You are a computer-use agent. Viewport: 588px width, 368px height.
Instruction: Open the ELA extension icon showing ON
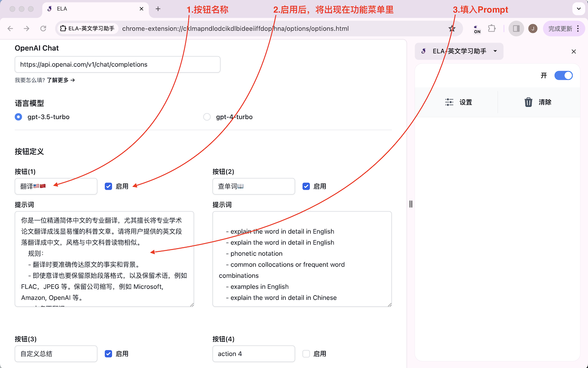pyautogui.click(x=477, y=29)
